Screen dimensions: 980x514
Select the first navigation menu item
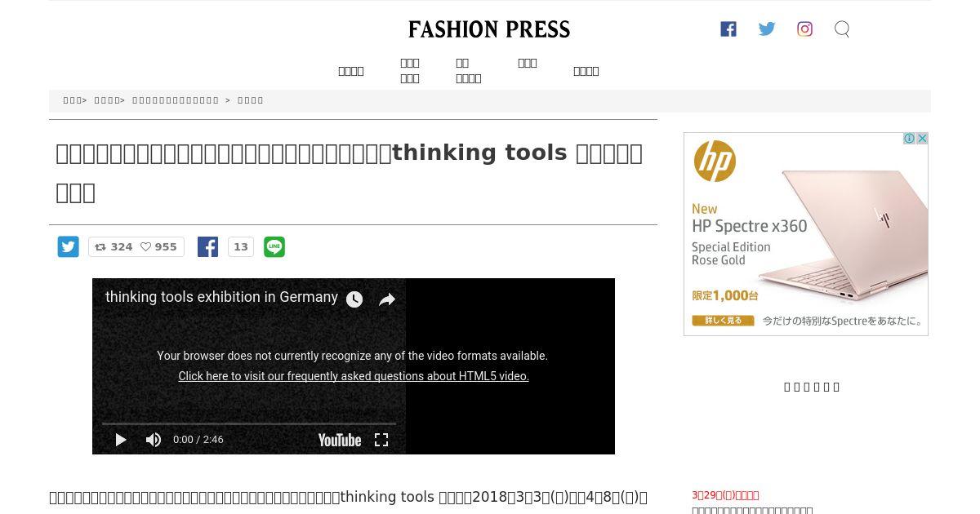351,71
